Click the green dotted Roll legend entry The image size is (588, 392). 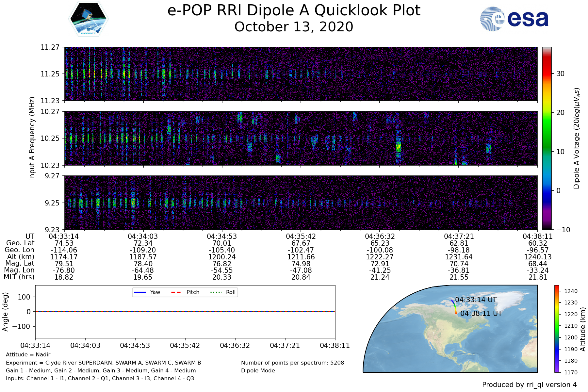223,292
